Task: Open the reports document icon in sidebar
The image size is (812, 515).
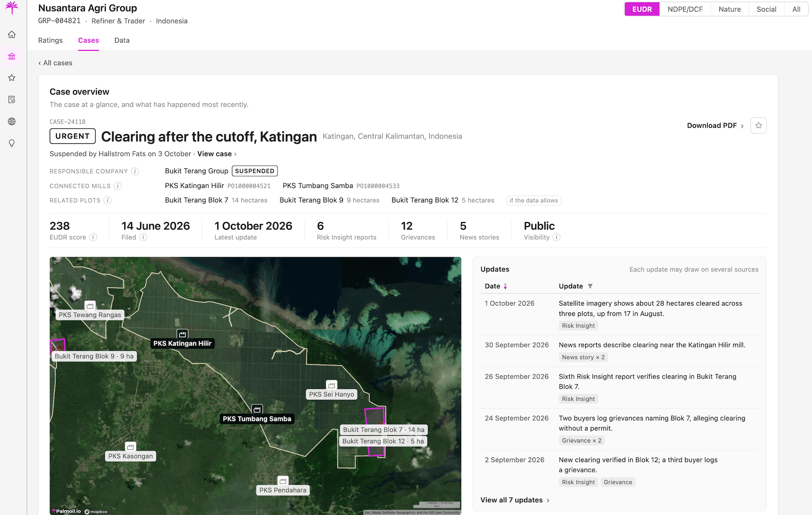Action: (12, 100)
